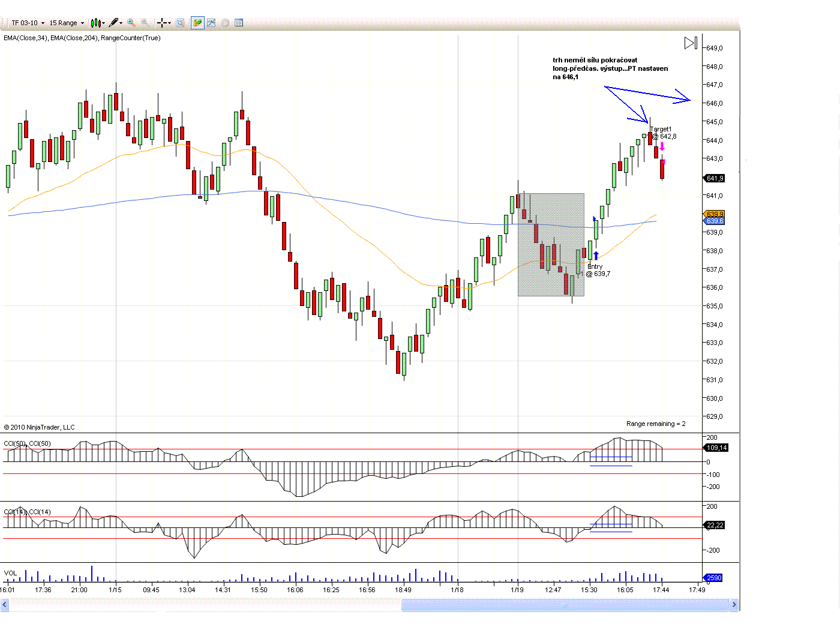Image resolution: width=840 pixels, height=630 pixels.
Task: Click the 16:01 time axis label
Action: tap(7, 590)
